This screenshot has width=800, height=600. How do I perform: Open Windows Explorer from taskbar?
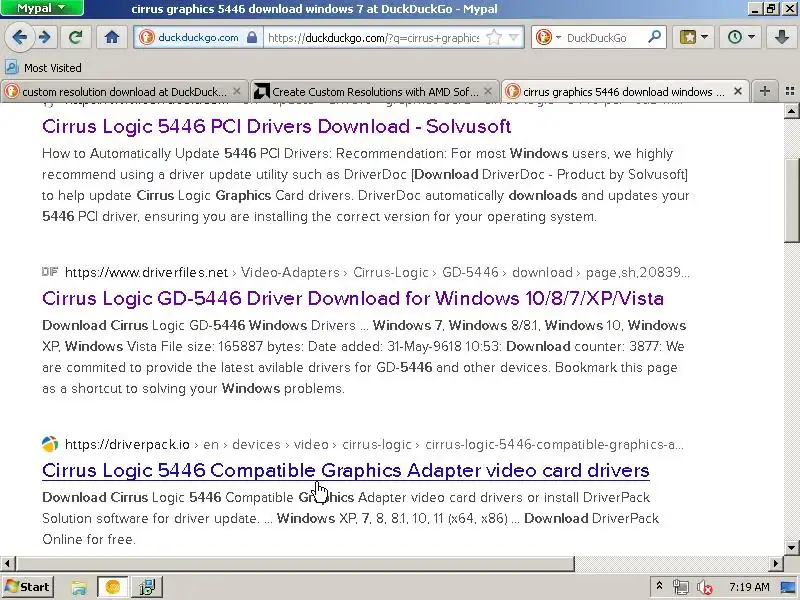(x=79, y=587)
